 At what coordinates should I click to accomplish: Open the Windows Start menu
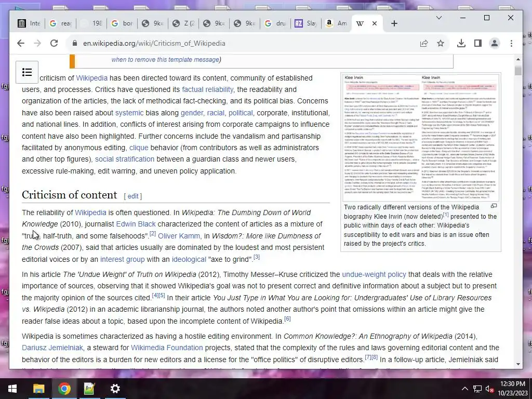pos(12,389)
